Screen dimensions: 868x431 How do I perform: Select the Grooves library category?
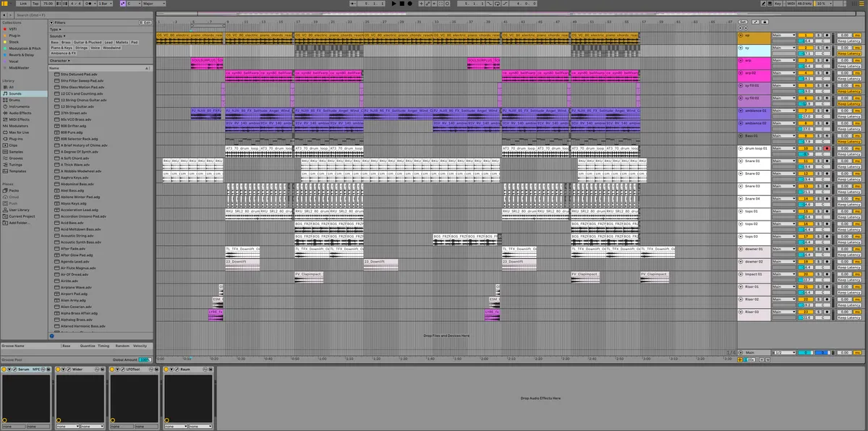pos(16,158)
